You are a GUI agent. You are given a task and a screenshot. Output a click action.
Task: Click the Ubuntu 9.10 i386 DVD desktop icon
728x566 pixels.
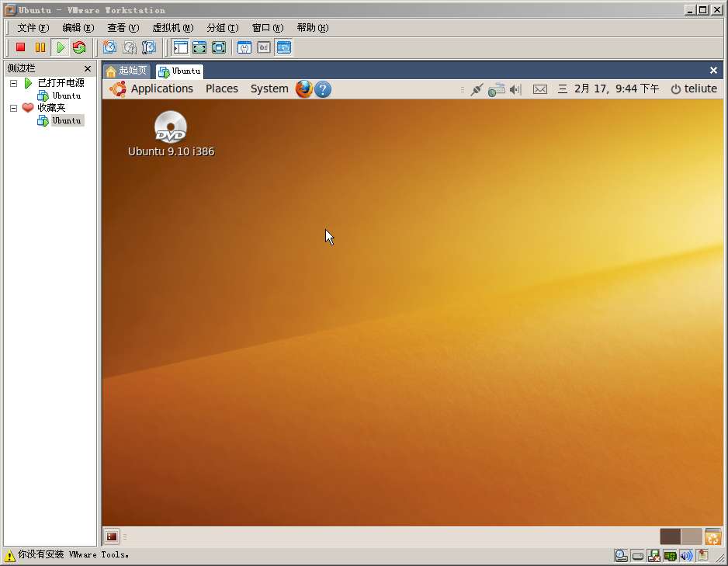coord(171,134)
